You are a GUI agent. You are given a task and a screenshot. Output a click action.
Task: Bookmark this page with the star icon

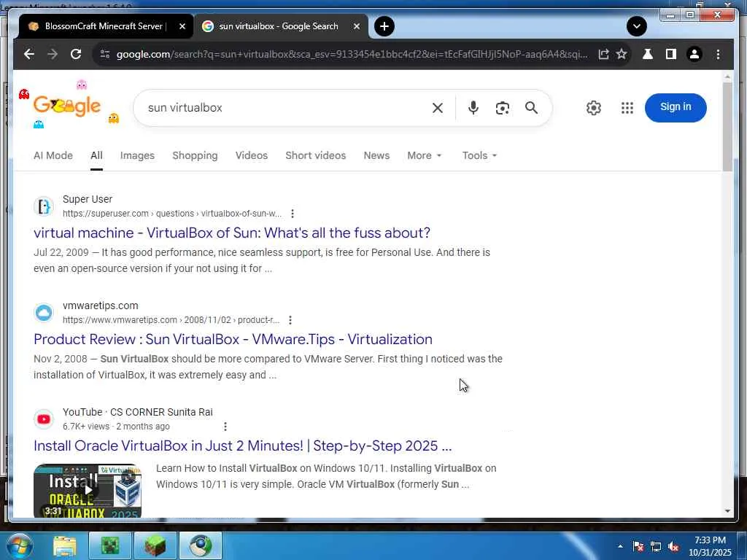point(622,54)
